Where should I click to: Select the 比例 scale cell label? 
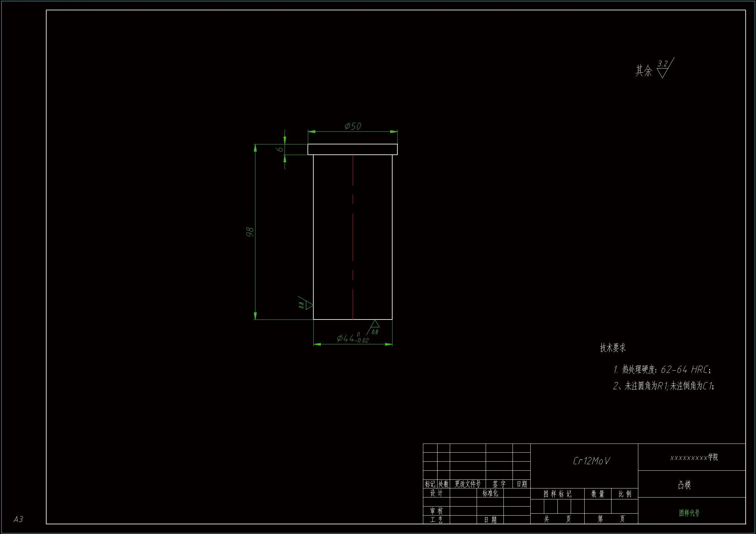pyautogui.click(x=625, y=494)
